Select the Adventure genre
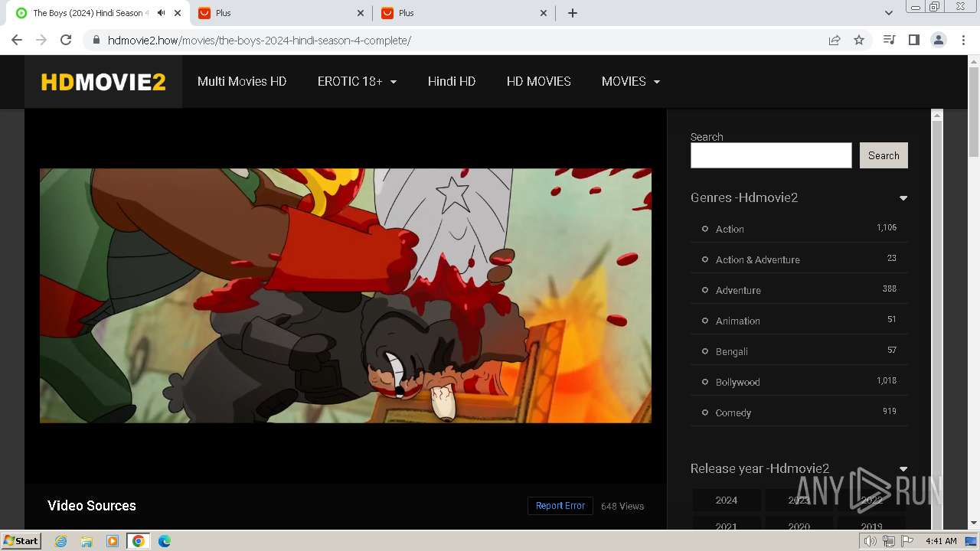Screen dimensions: 980x551 coord(738,290)
